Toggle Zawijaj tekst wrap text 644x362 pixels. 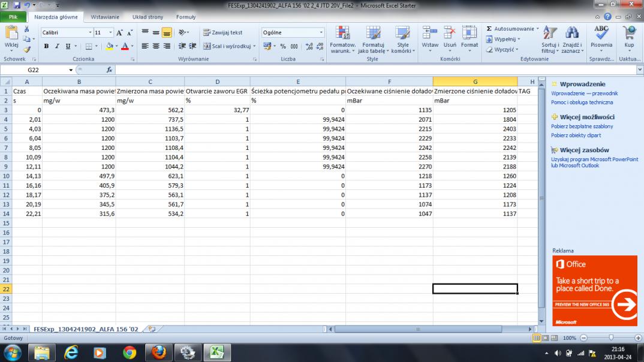(x=222, y=32)
